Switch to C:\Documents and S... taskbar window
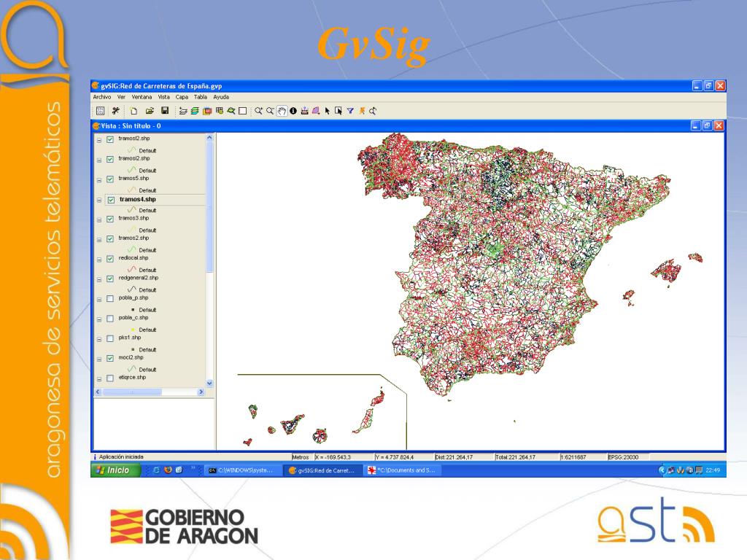 tap(402, 470)
